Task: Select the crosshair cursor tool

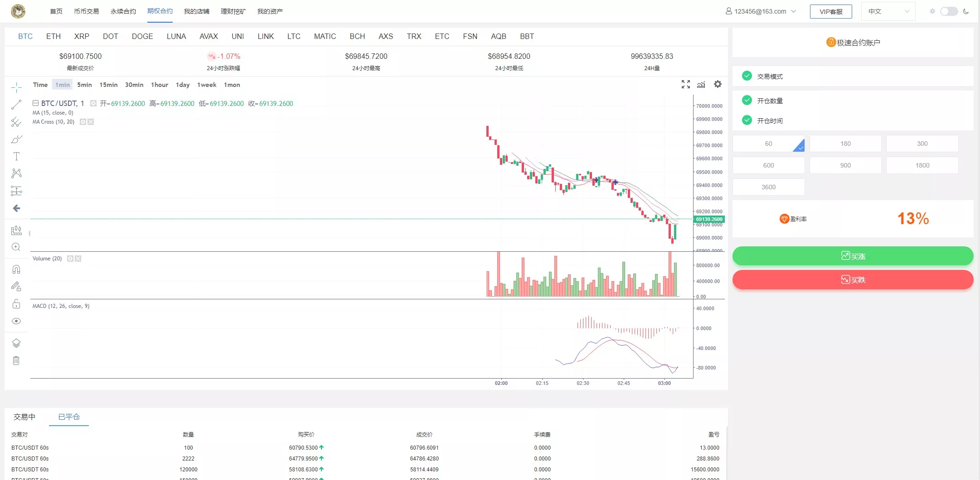Action: (16, 87)
